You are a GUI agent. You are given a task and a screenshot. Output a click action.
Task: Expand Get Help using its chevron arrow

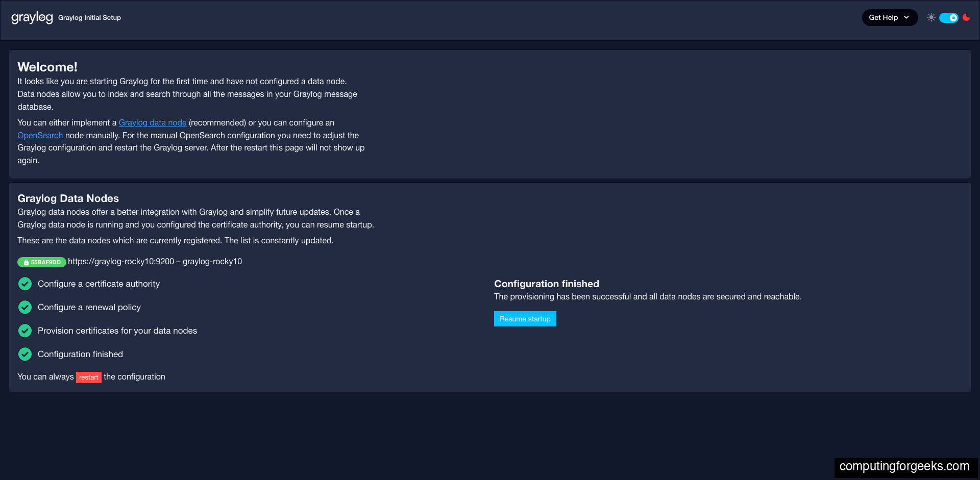point(907,17)
